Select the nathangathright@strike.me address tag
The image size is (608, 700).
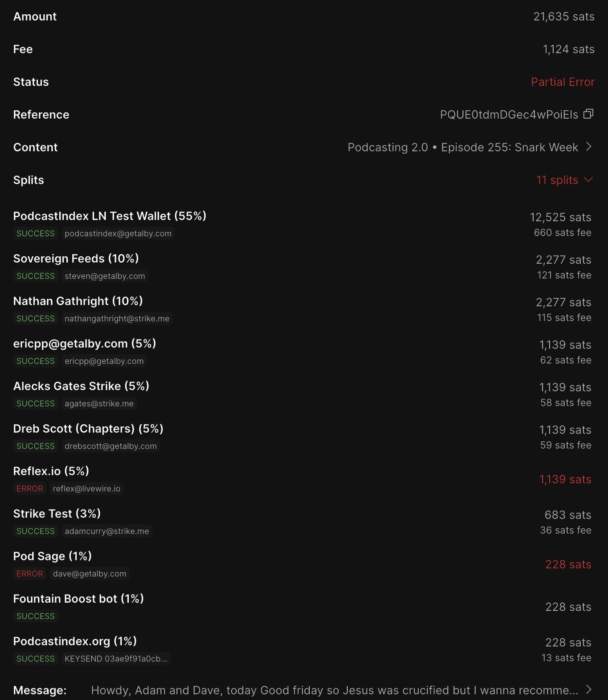(x=117, y=319)
